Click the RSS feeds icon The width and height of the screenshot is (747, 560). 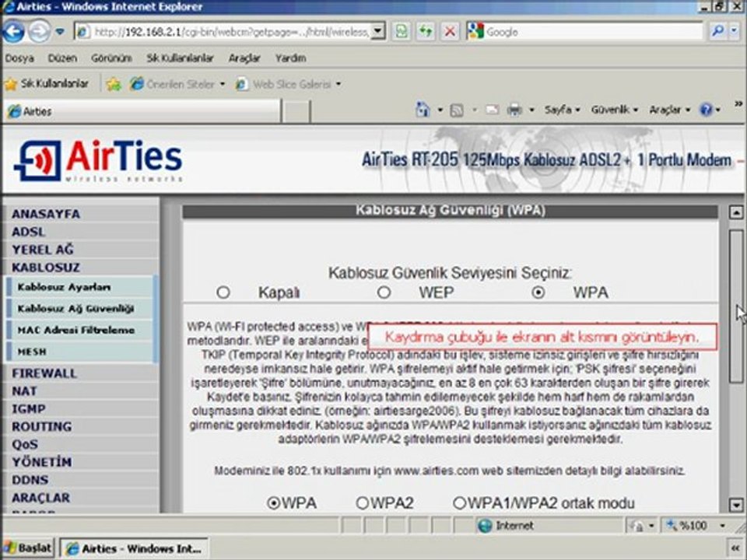coord(457,110)
